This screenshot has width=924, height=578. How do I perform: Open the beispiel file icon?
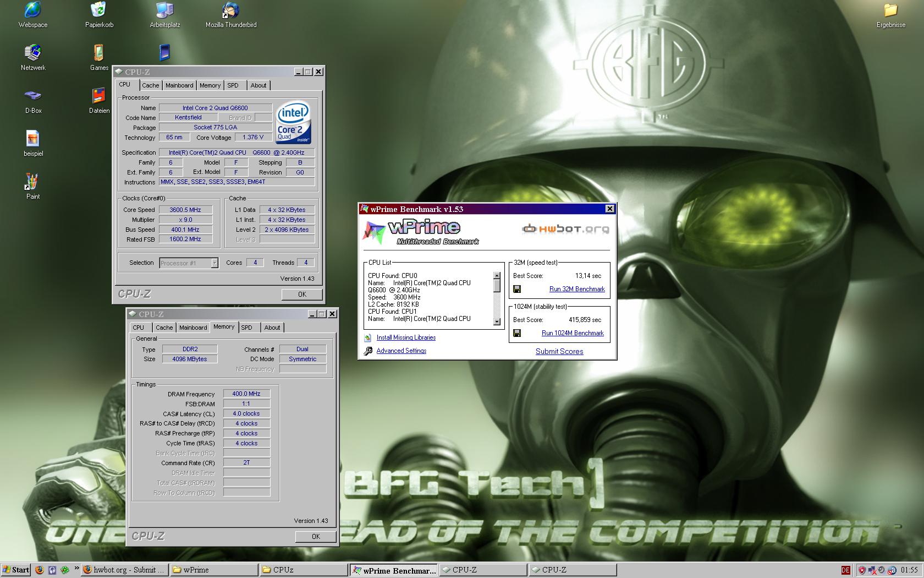coord(33,143)
